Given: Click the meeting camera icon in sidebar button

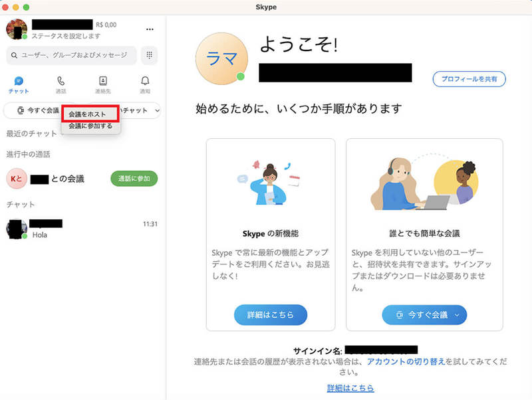Looking at the screenshot, I should [x=21, y=110].
